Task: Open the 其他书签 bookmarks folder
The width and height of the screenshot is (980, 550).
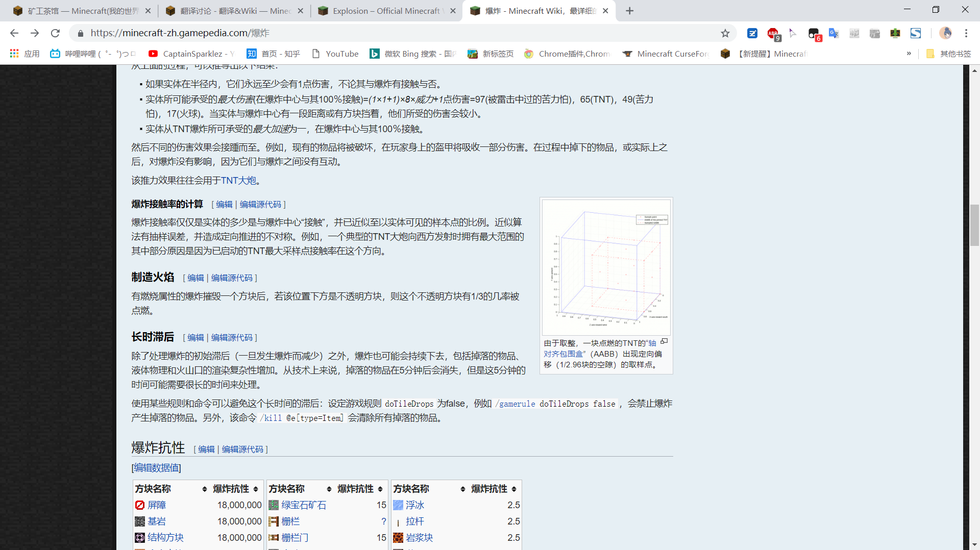Action: (x=949, y=54)
